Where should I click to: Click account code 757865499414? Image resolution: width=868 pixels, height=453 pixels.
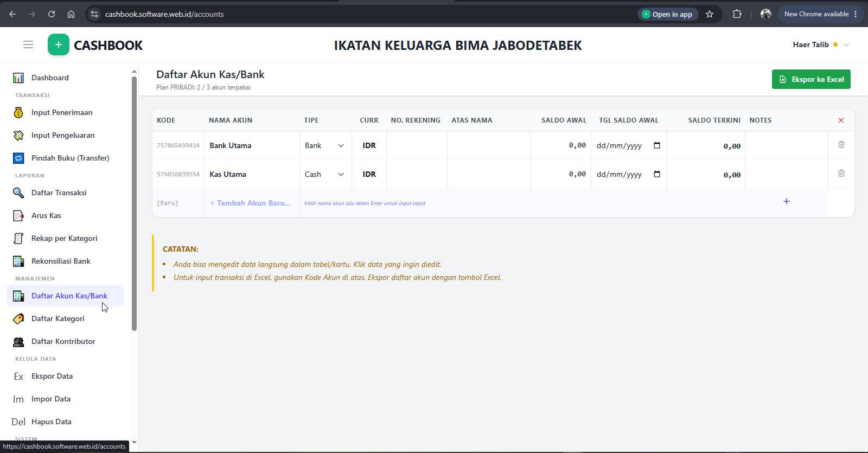click(178, 145)
